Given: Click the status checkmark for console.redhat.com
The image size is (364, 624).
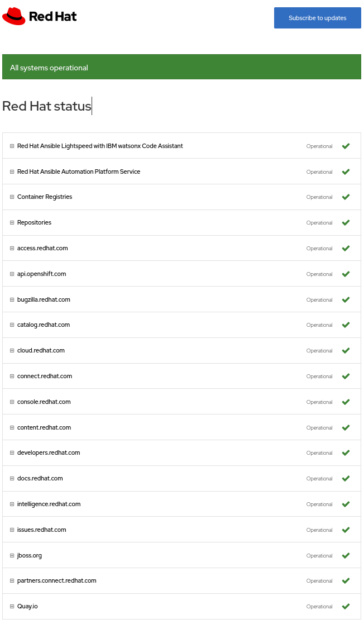Looking at the screenshot, I should pos(346,402).
